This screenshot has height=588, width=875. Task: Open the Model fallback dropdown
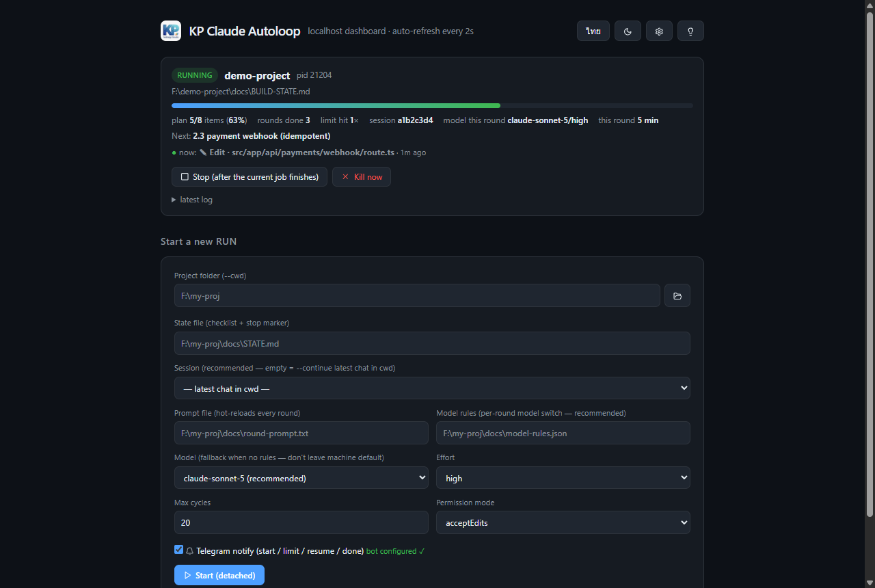pyautogui.click(x=301, y=478)
